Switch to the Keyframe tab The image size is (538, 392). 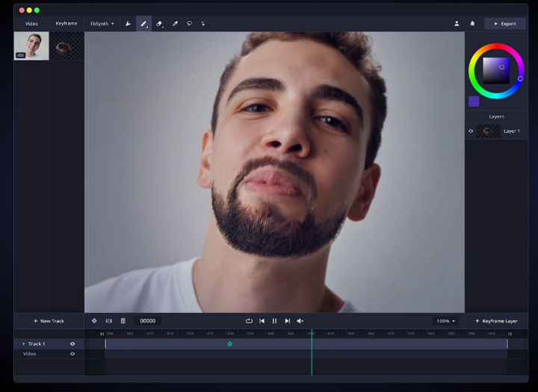(x=67, y=24)
